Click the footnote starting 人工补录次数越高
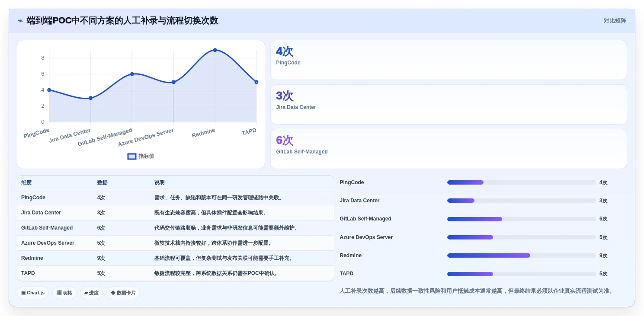The image size is (644, 316). (476, 291)
